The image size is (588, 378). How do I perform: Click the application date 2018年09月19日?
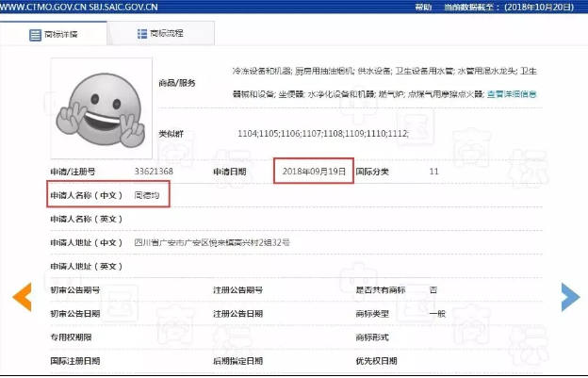(314, 172)
